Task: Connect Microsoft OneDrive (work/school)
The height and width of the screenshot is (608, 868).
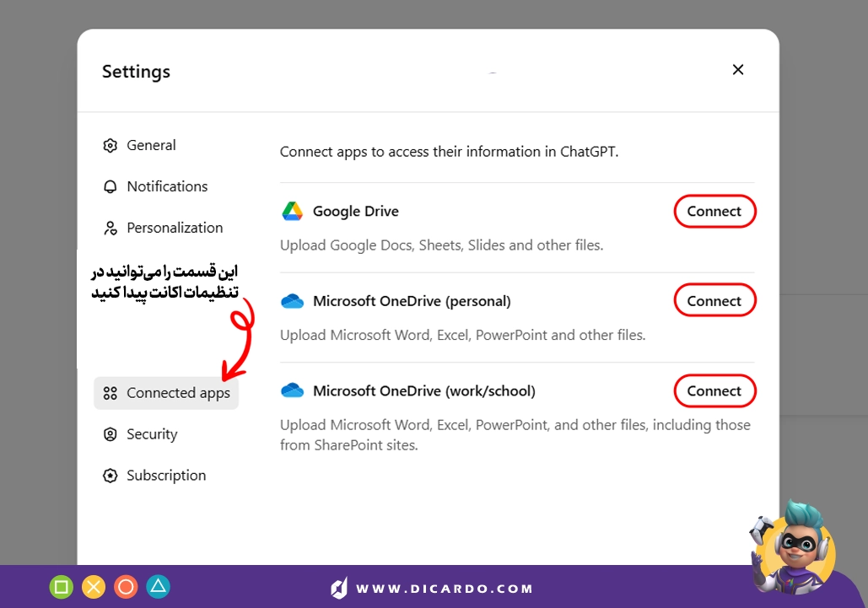Action: [x=714, y=391]
